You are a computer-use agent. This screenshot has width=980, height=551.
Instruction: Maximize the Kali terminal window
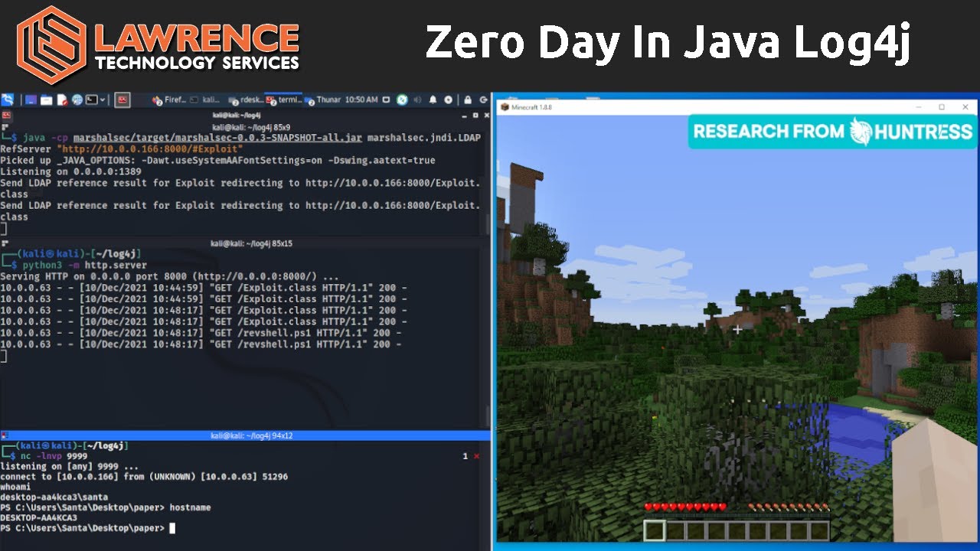tap(475, 115)
